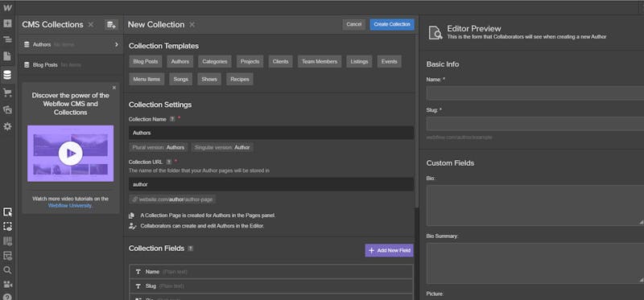This screenshot has width=644, height=300.
Task: Open the Assets panel icon
Action: [x=7, y=109]
